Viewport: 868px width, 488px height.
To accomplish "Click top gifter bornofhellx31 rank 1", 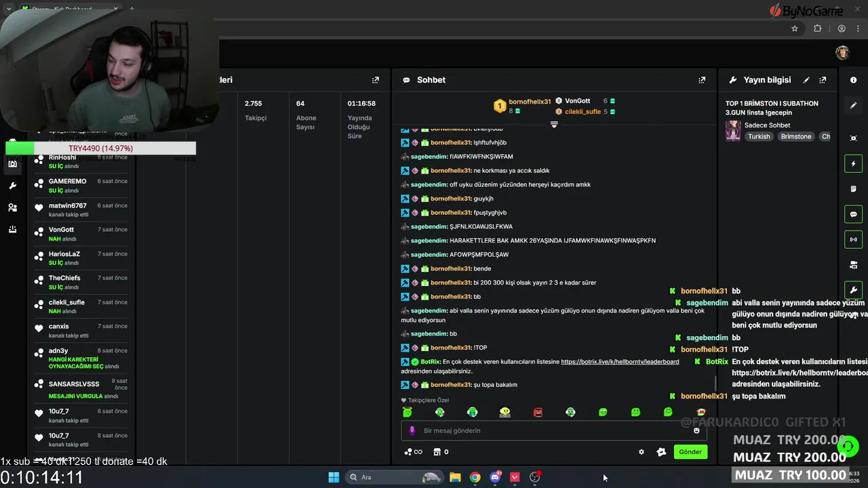I will pyautogui.click(x=530, y=102).
